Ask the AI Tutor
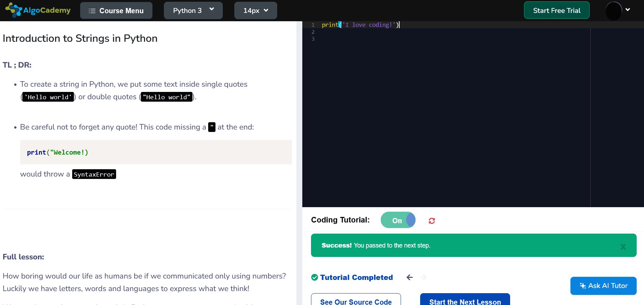Viewport: 644px width, 305px height. coord(603,286)
